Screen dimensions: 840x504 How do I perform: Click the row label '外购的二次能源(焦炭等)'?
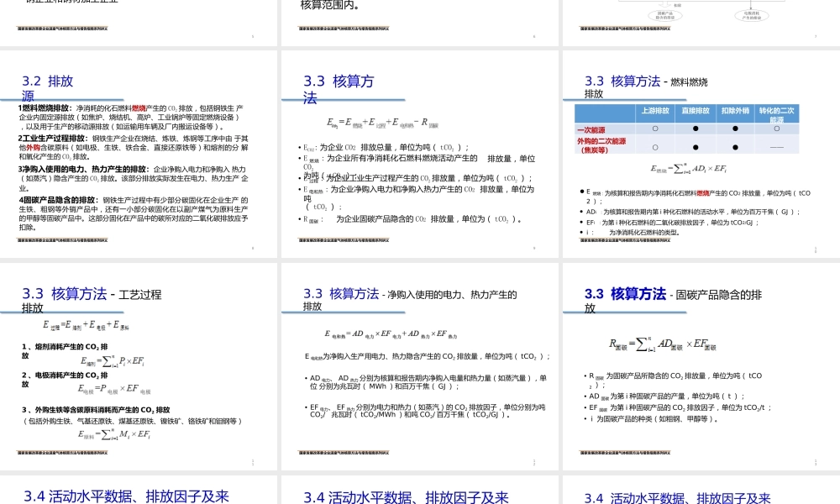(601, 145)
